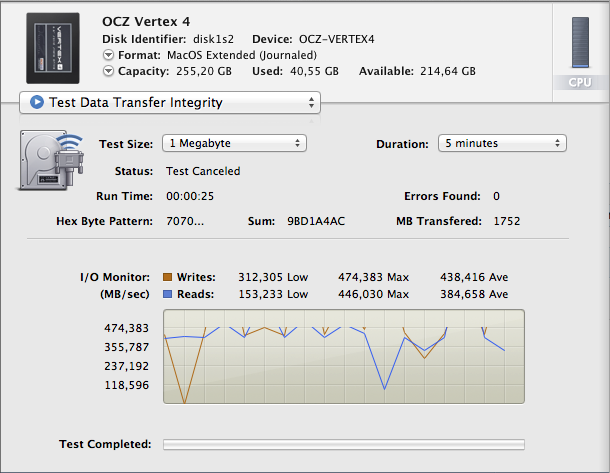The height and width of the screenshot is (473, 610).
Task: Select MacOS Extended (Journaled) format text
Action: [x=242, y=55]
